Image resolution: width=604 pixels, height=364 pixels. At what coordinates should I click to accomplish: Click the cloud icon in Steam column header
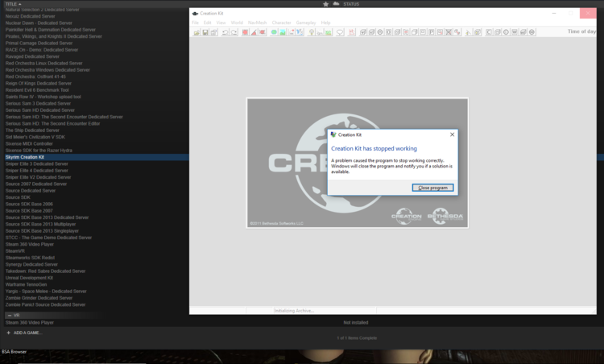(x=336, y=4)
